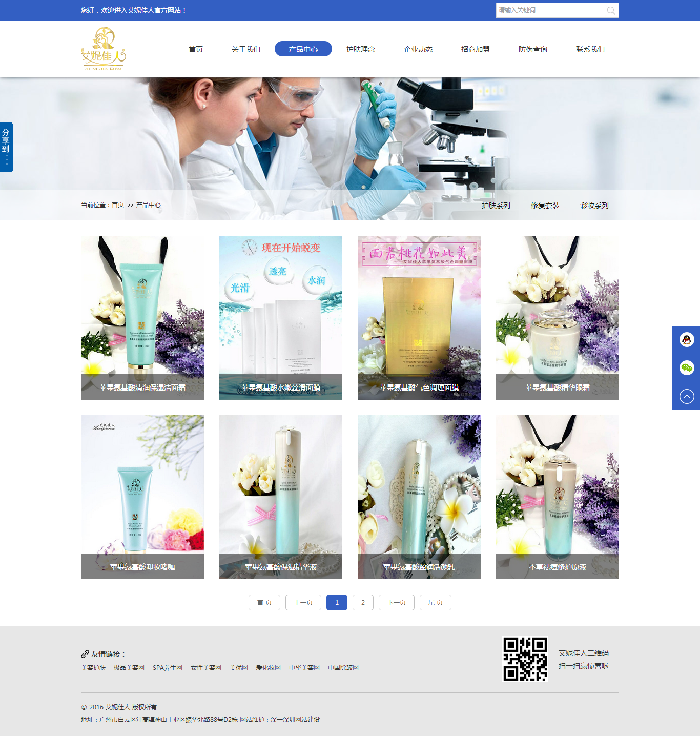Open the QQ chat icon
The width and height of the screenshot is (700, 736).
click(x=686, y=340)
